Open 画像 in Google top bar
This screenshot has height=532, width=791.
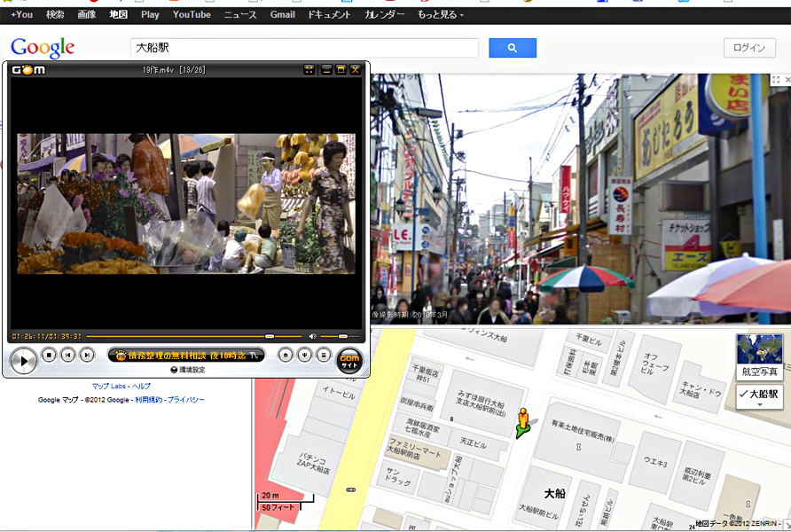coord(87,14)
